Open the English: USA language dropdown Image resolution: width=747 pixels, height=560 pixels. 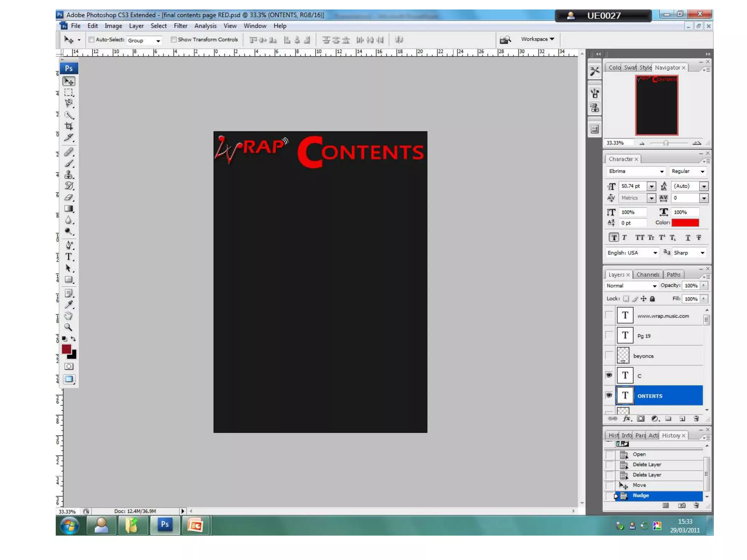(x=632, y=253)
